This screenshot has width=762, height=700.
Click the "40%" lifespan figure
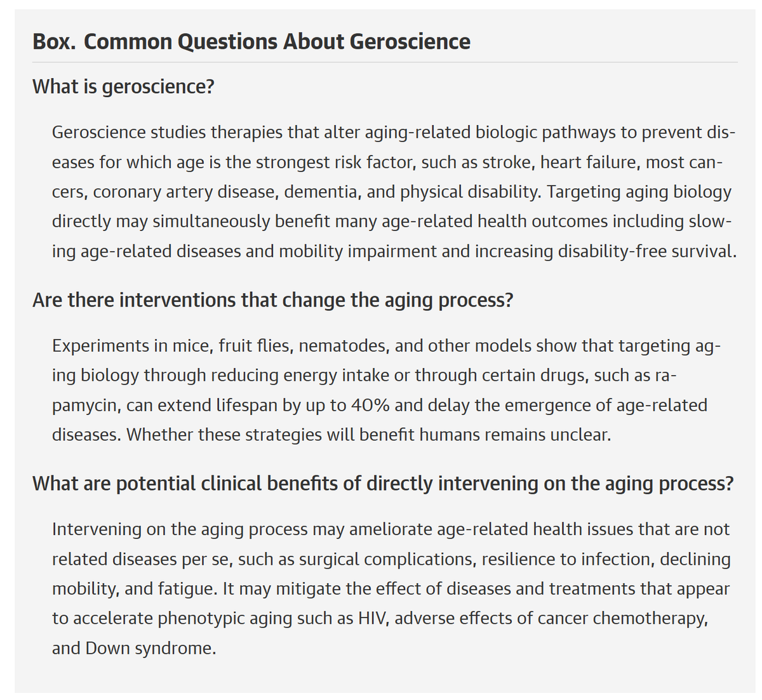(x=370, y=406)
